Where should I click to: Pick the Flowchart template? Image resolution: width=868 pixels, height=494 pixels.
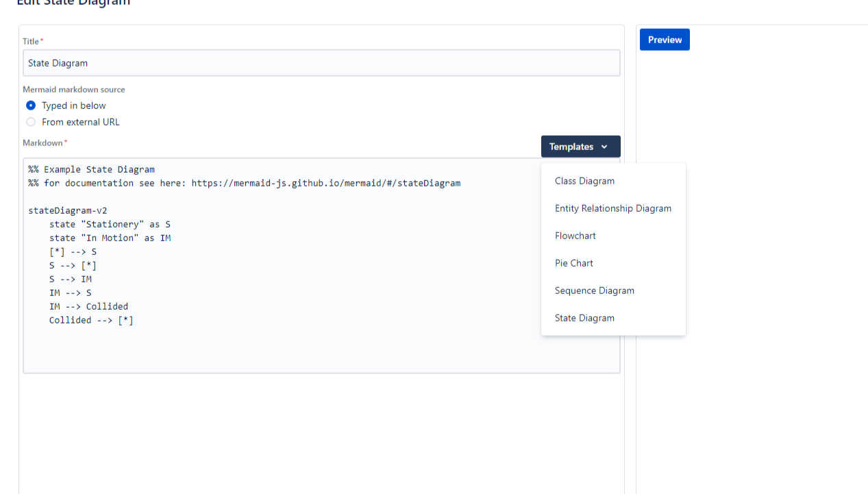coord(575,236)
